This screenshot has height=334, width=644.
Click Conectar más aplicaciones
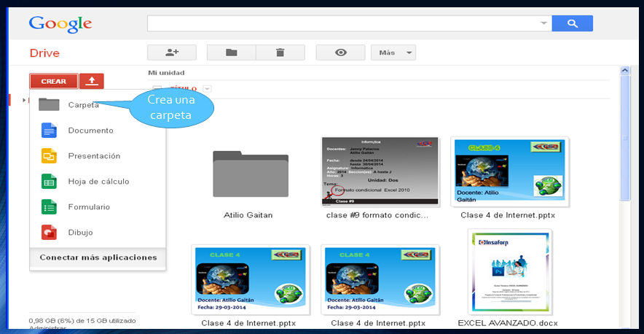[98, 257]
